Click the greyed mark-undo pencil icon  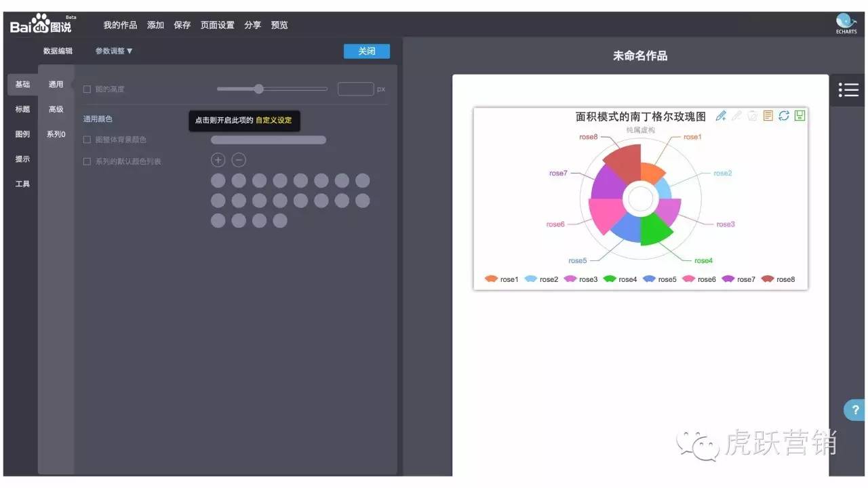736,116
